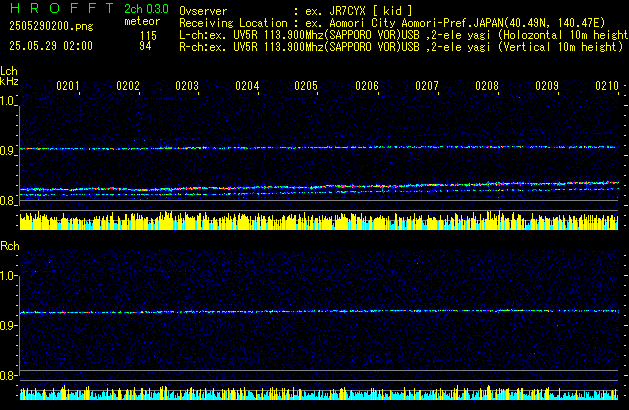Image resolution: width=629 pixels, height=410 pixels.
Task: Click the 0.9 kHz label on Lch axis
Action: click(7, 151)
